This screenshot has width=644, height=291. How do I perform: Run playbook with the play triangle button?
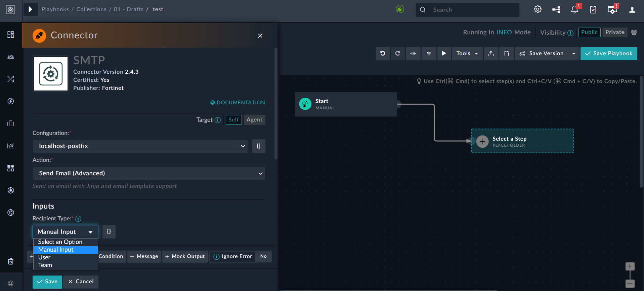coord(444,53)
